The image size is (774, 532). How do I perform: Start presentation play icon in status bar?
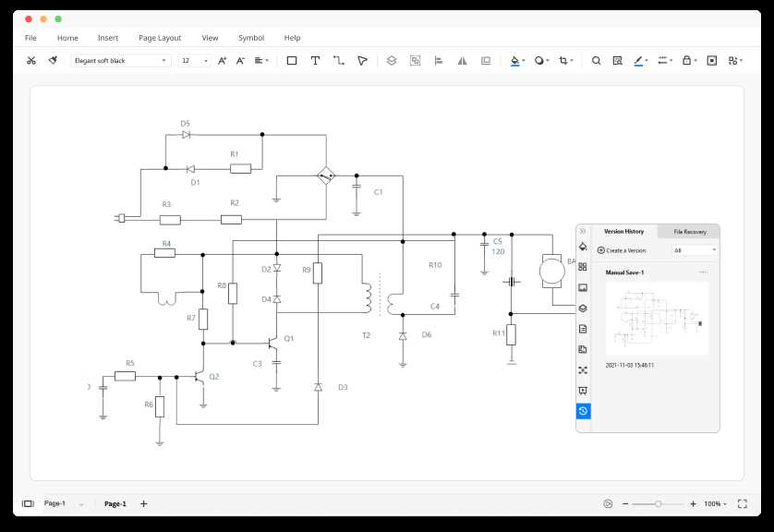608,504
